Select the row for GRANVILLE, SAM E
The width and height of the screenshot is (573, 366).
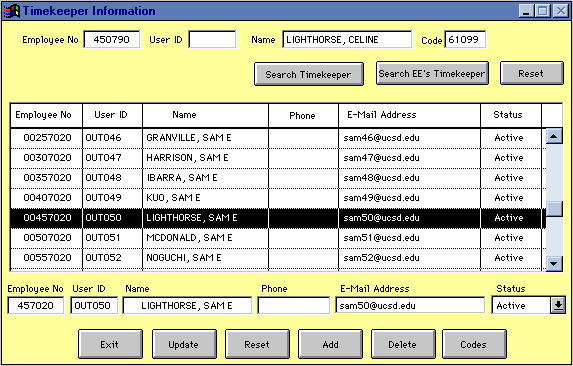278,138
